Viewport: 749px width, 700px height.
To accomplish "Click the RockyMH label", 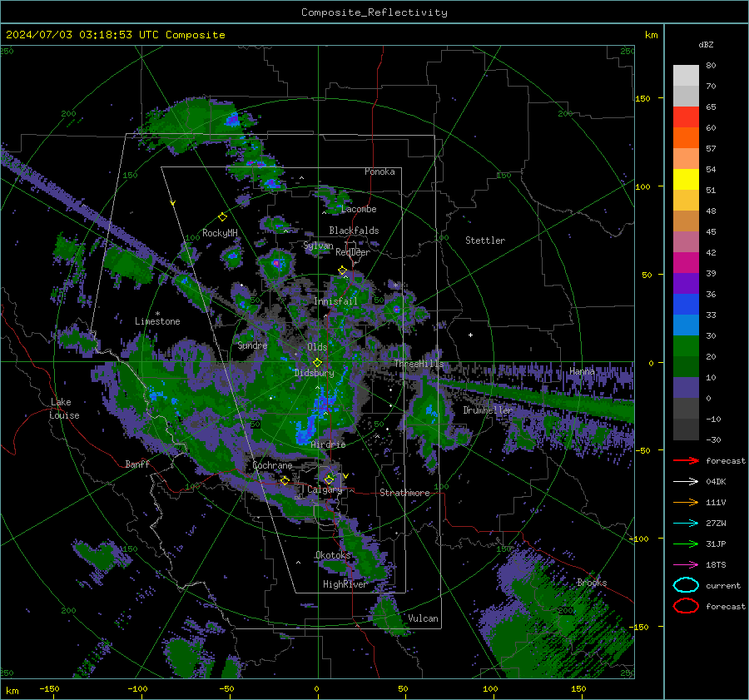I will click(220, 233).
